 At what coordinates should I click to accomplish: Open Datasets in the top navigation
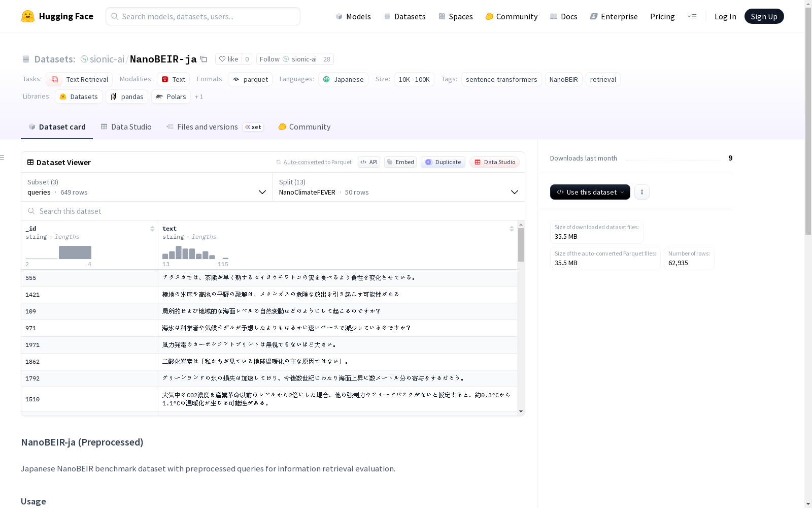pyautogui.click(x=404, y=16)
